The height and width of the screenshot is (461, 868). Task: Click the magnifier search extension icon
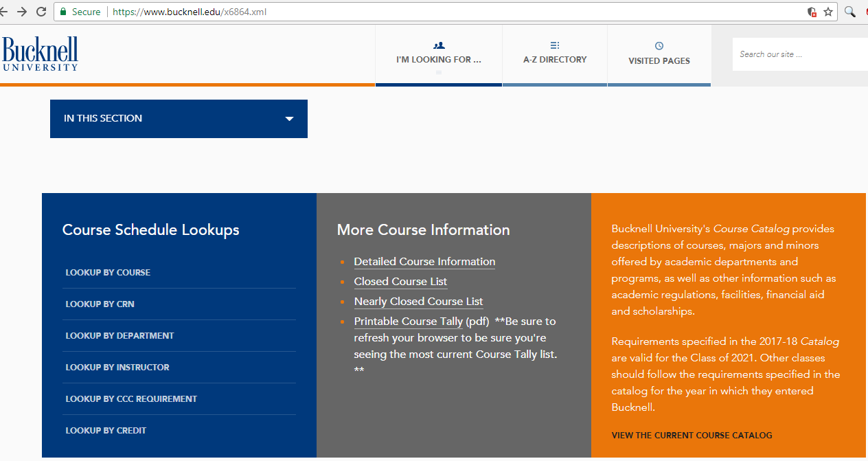click(x=850, y=12)
